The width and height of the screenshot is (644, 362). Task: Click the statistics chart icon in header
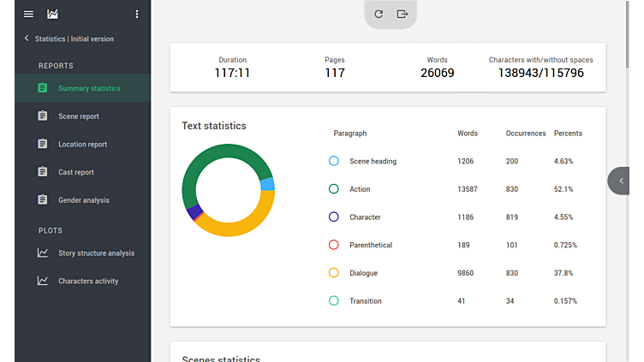coord(53,14)
